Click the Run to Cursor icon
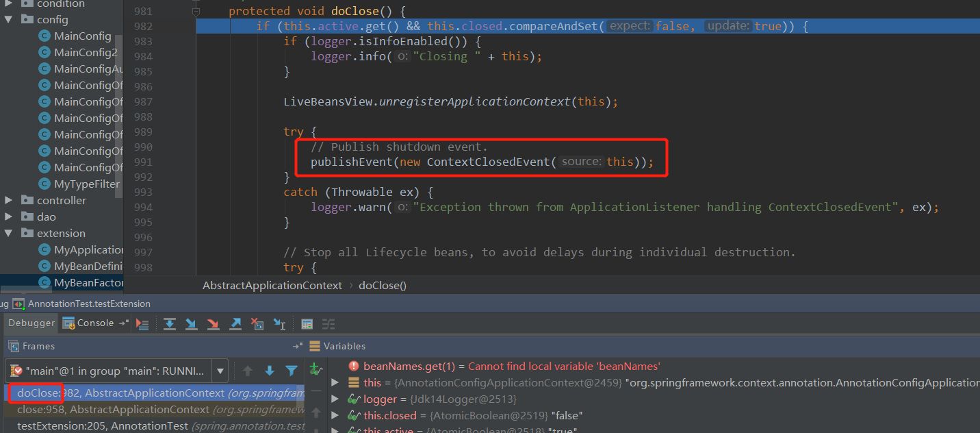Viewport: 980px width, 433px height. point(279,323)
